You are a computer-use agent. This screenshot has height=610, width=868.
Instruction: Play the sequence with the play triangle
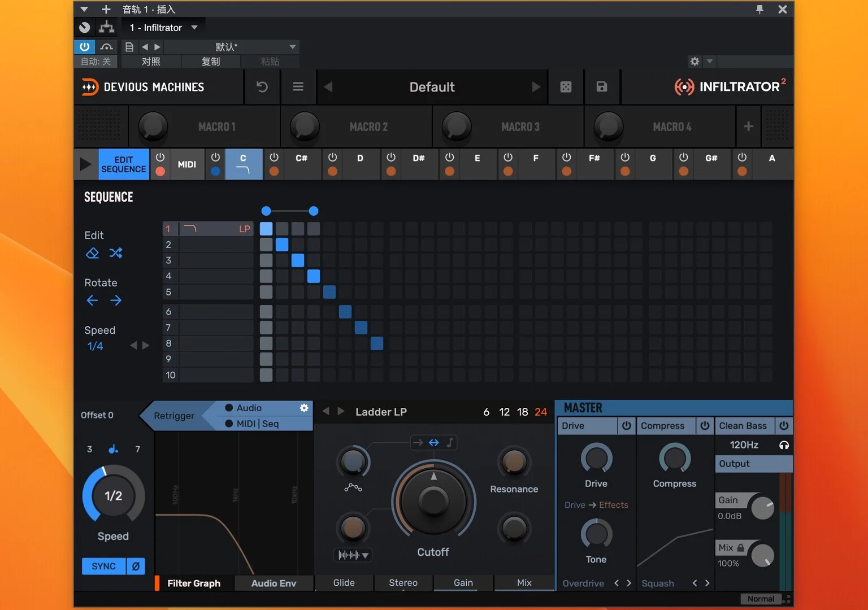click(x=85, y=164)
